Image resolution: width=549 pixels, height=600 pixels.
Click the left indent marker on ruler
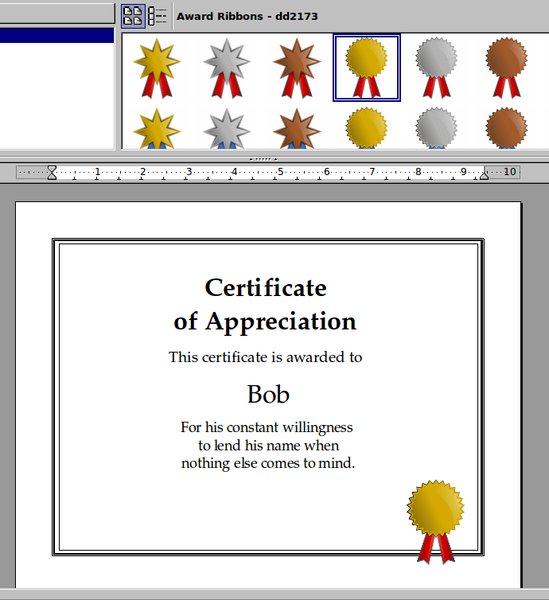click(x=52, y=172)
